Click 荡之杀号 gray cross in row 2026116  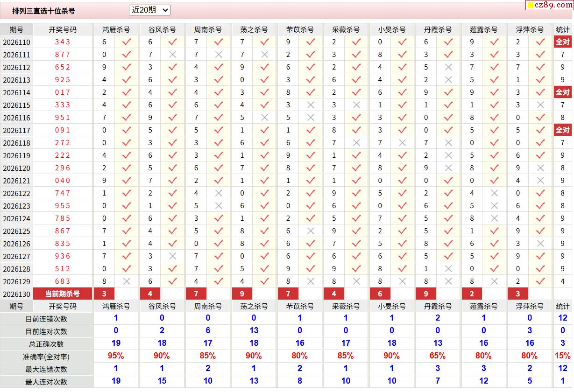coord(264,118)
